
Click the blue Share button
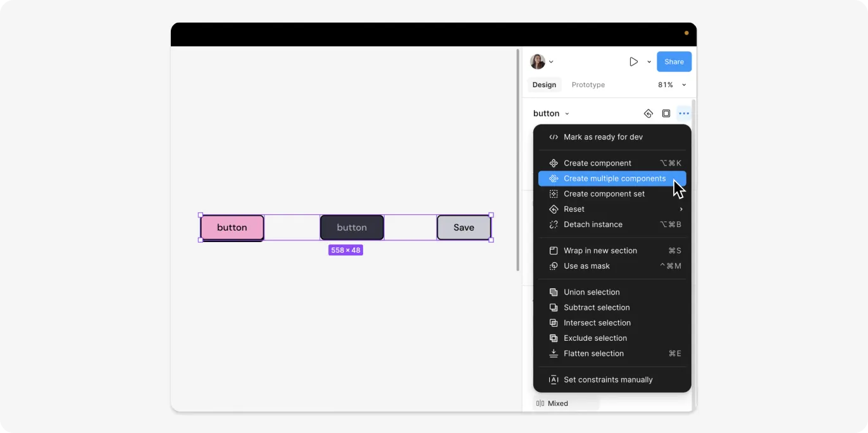click(674, 62)
